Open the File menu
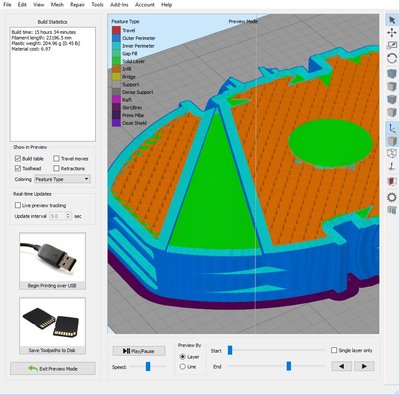Viewport: 400px width, 395px height. (7, 5)
